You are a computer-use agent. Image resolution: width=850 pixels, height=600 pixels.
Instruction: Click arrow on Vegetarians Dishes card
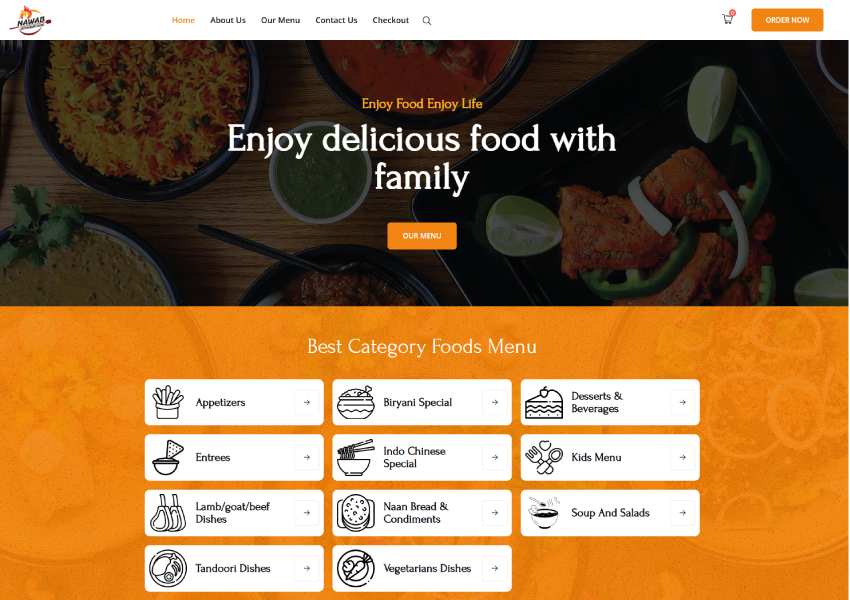click(495, 568)
